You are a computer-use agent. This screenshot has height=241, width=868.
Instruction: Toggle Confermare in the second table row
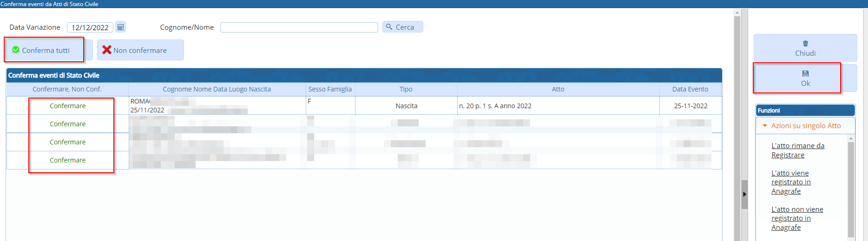[68, 124]
